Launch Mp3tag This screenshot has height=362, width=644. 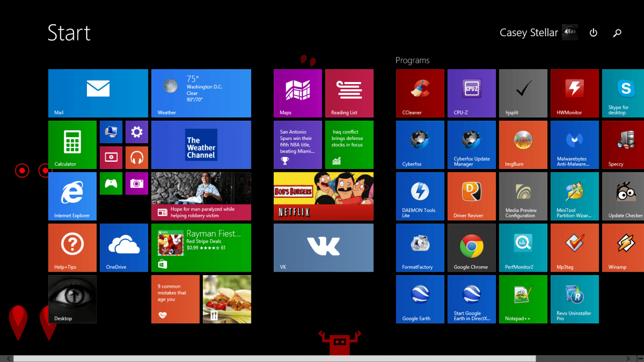574,248
